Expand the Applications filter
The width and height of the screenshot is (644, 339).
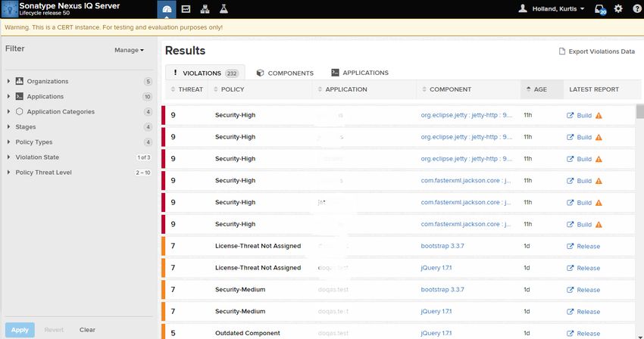[x=8, y=96]
